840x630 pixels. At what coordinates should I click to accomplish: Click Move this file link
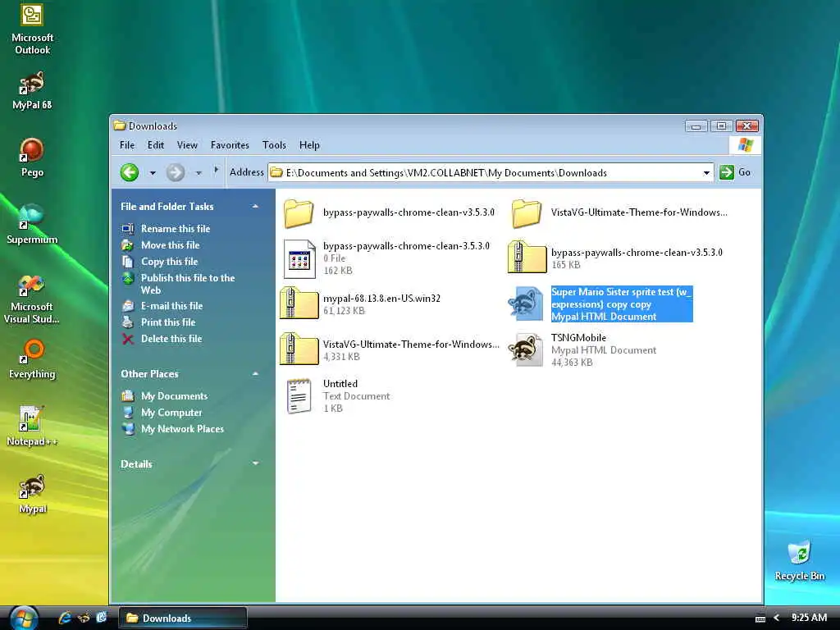[171, 245]
